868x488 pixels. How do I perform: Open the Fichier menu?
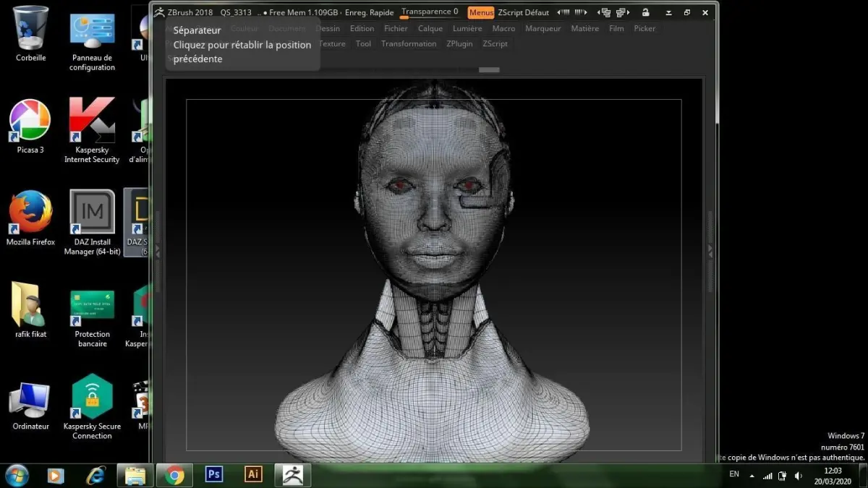point(396,29)
